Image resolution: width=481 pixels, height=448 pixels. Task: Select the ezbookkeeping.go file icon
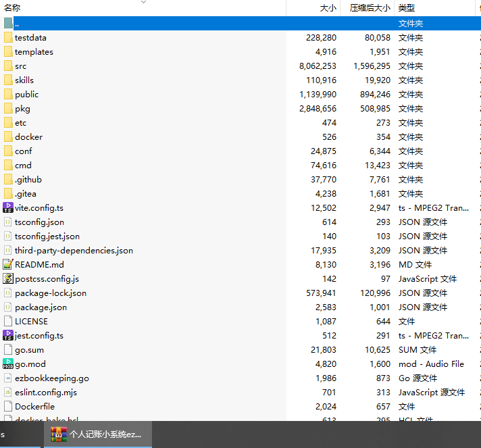(x=8, y=378)
